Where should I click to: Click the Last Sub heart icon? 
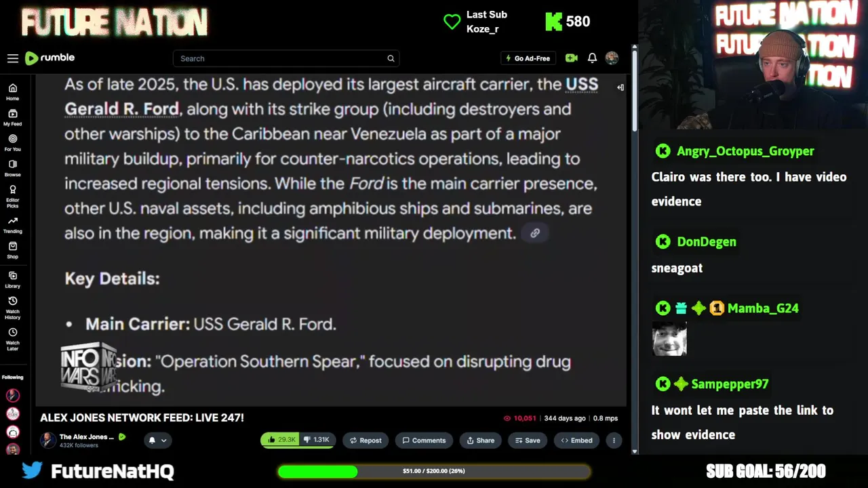click(x=452, y=22)
